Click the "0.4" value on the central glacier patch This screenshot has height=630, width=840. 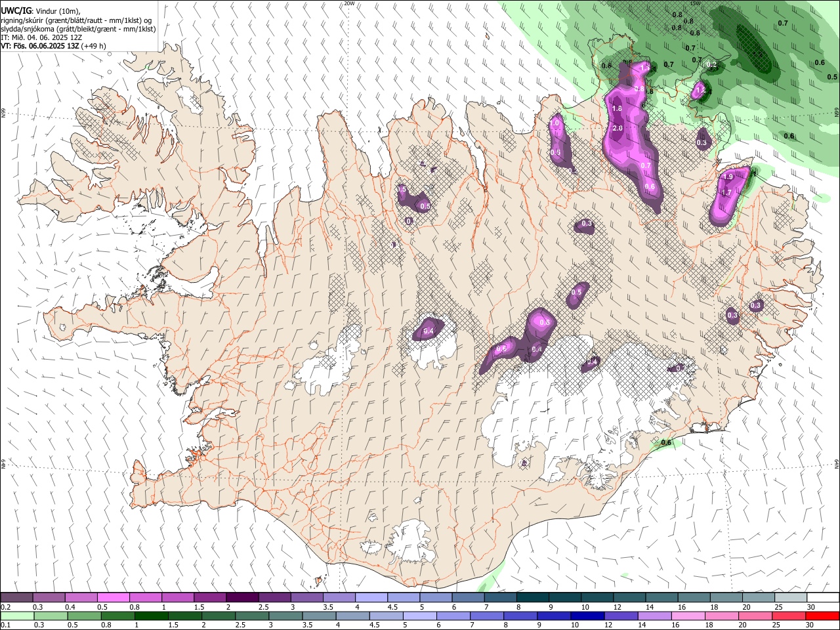[x=429, y=331]
